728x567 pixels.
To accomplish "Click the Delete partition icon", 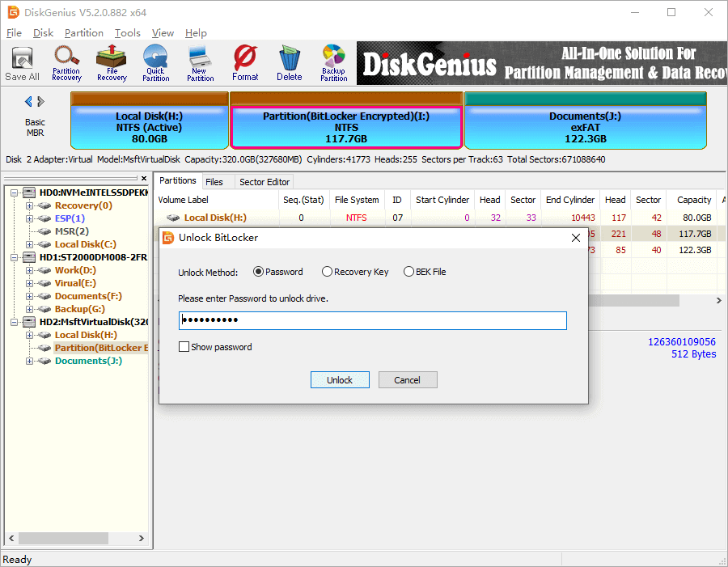I will (x=289, y=63).
